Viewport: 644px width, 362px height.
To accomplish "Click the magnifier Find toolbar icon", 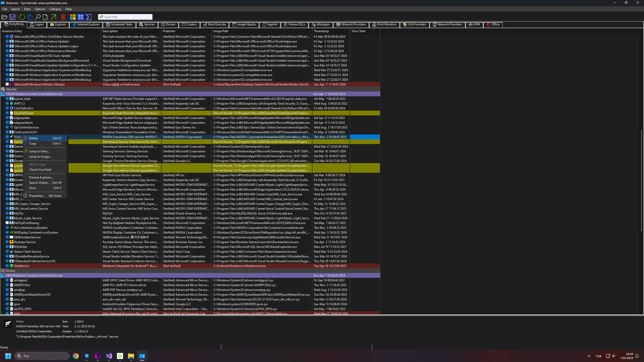I will (38, 17).
